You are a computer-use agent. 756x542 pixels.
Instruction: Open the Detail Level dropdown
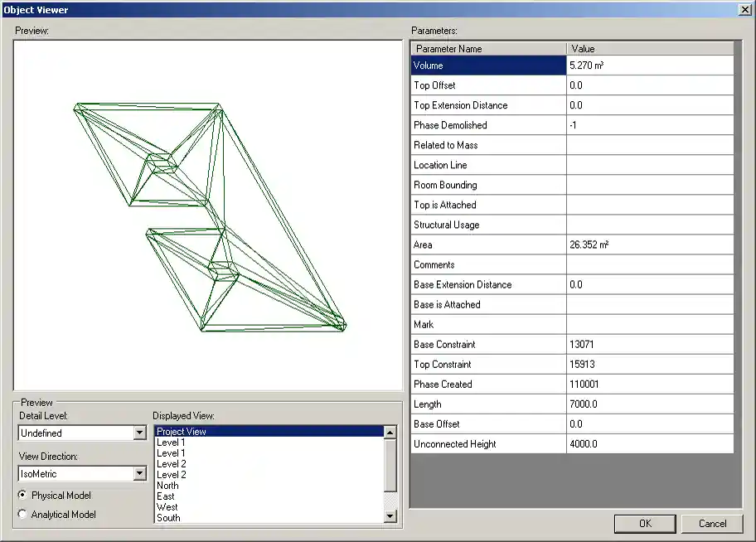[139, 433]
